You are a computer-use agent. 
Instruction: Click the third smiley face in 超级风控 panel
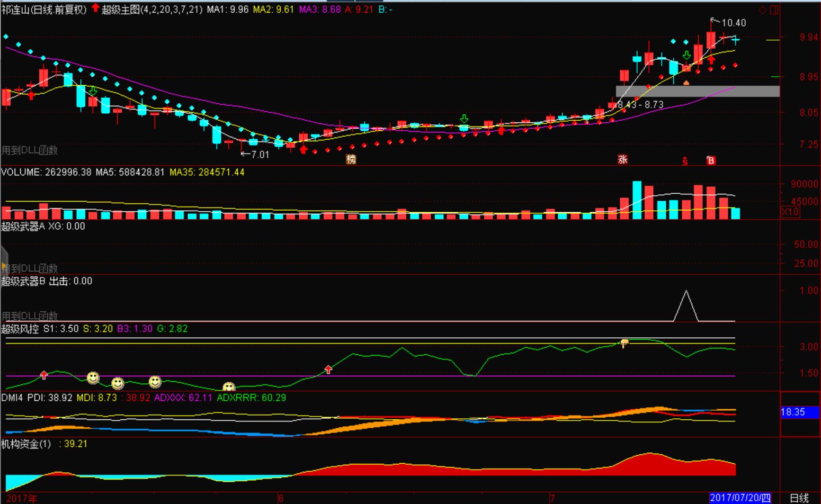155,381
